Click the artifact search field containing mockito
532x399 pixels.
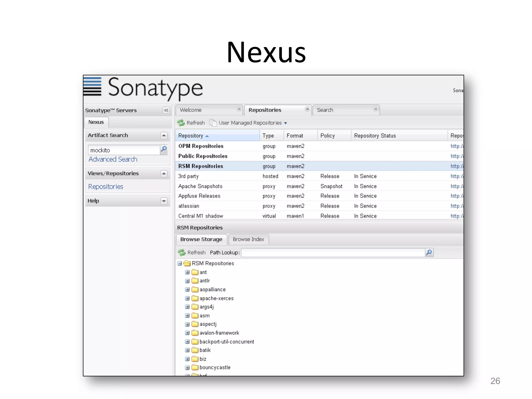[x=124, y=150]
